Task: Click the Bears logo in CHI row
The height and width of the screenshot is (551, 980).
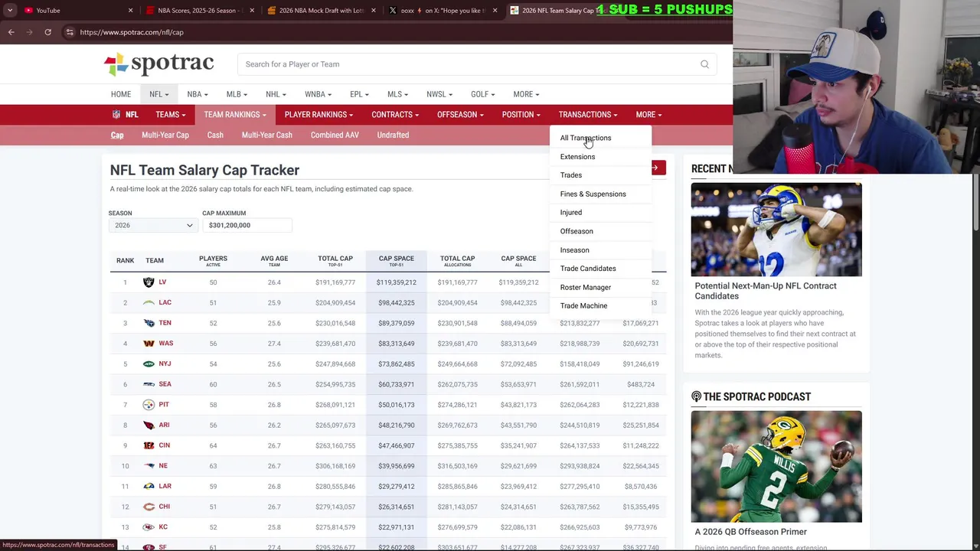Action: pyautogui.click(x=149, y=507)
